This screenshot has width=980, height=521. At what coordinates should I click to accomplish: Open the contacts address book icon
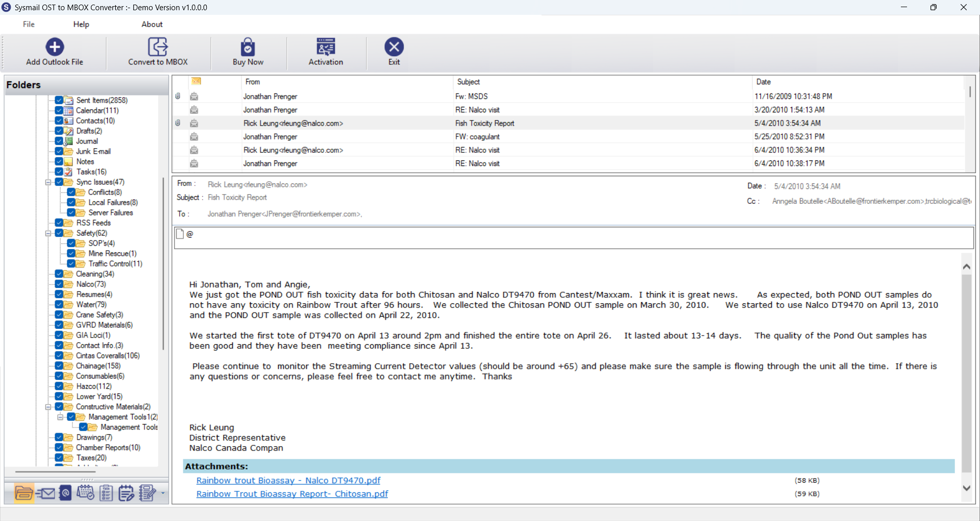pos(65,493)
